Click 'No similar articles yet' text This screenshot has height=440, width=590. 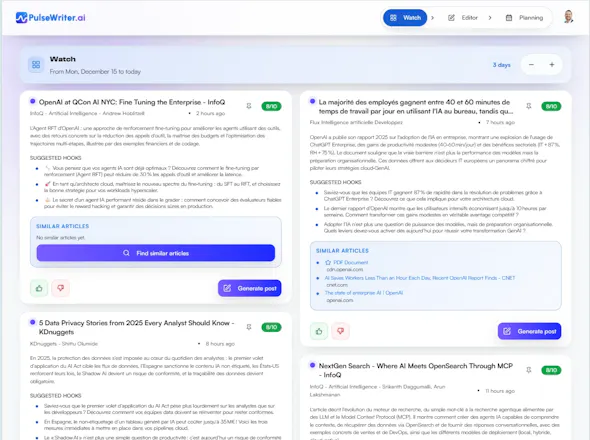[x=61, y=238]
